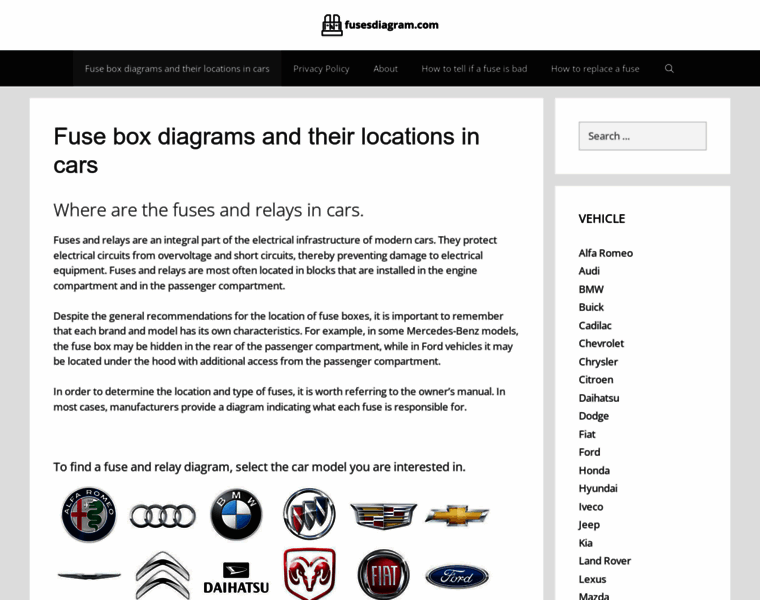Select the Buick tri-shield logo
This screenshot has width=760, height=600.
pos(309,514)
